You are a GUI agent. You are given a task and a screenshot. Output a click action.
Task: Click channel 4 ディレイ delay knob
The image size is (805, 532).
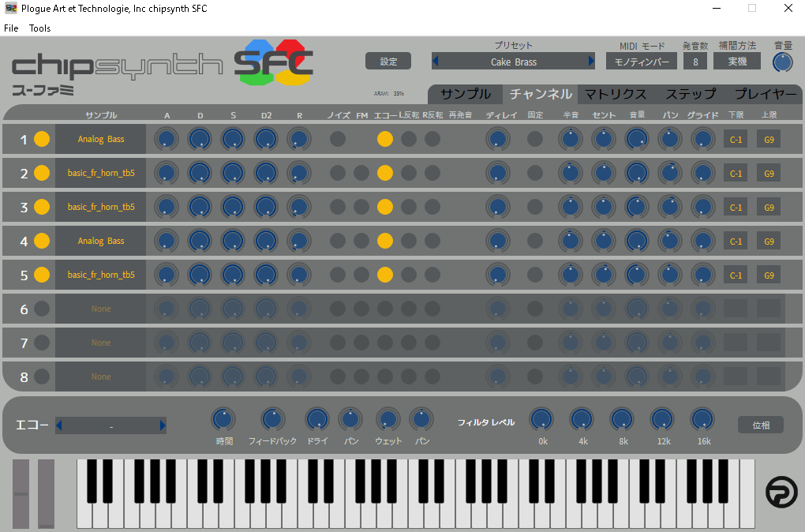[x=498, y=241]
